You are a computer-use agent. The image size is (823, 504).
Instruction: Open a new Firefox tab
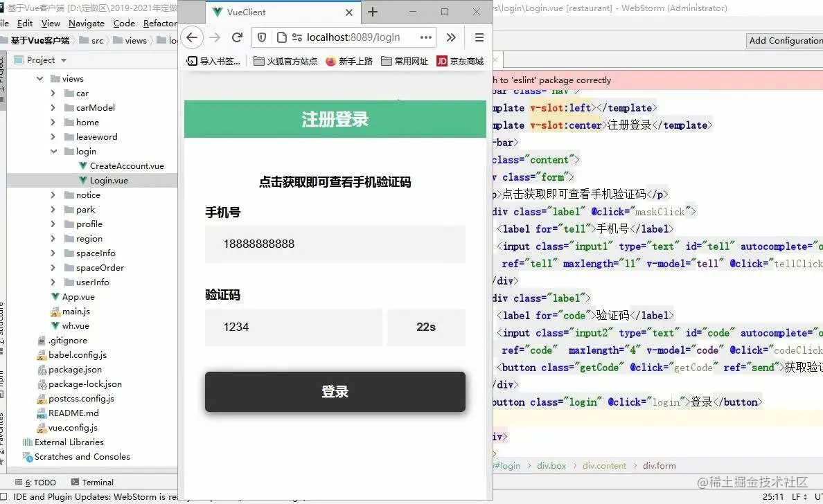[x=373, y=12]
